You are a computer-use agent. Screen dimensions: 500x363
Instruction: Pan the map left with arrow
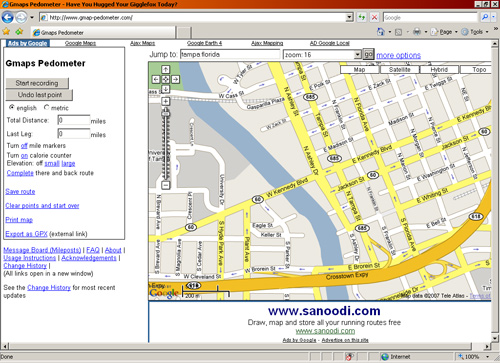click(156, 79)
